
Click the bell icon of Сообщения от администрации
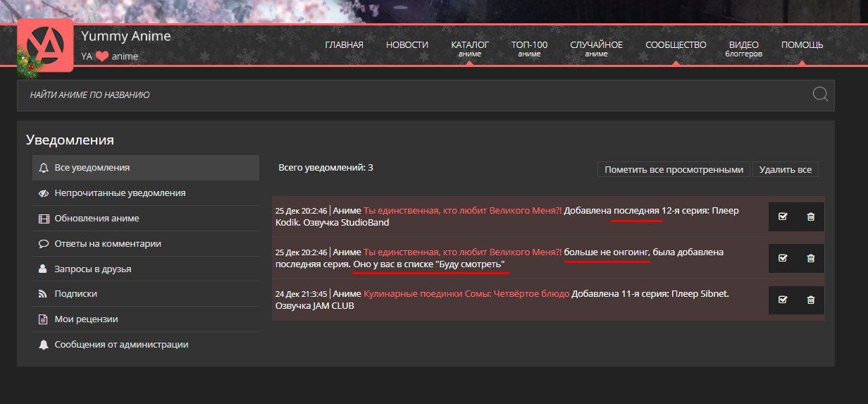pyautogui.click(x=44, y=345)
